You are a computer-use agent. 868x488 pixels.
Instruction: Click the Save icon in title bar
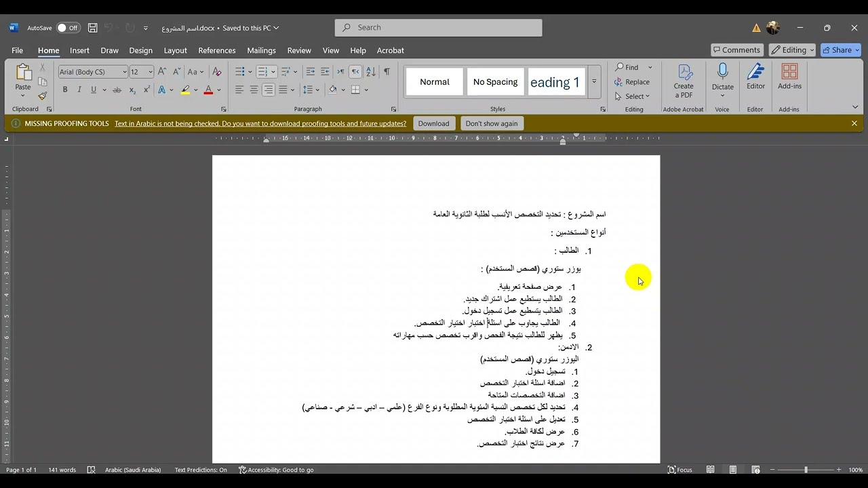(93, 28)
